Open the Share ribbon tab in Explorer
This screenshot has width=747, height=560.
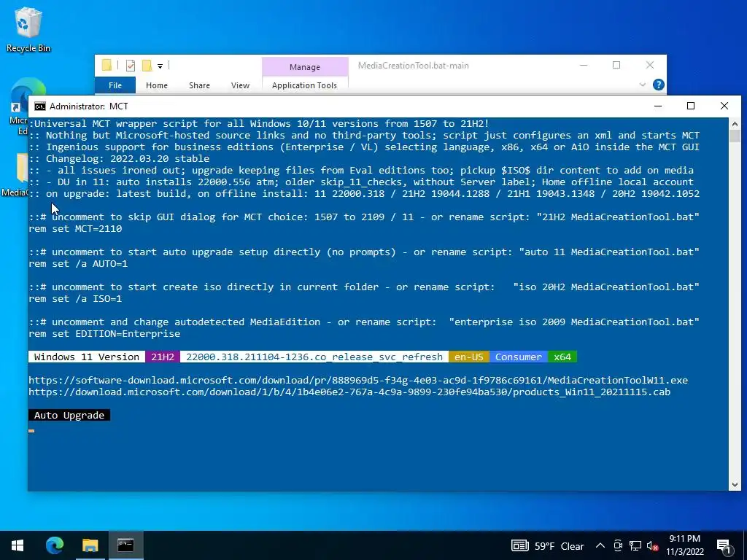tap(199, 85)
